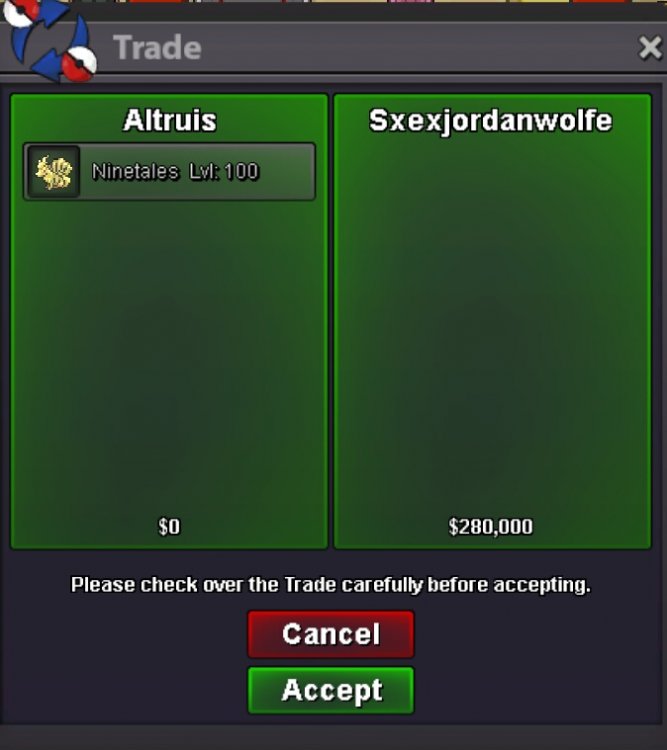Click the Trade title text
Viewport: 667px width, 750px height.
(x=157, y=47)
